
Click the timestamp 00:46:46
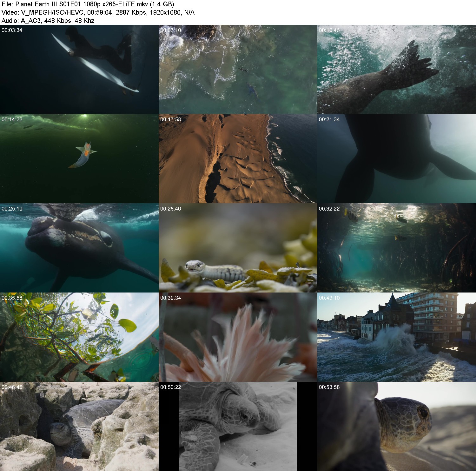(12, 387)
